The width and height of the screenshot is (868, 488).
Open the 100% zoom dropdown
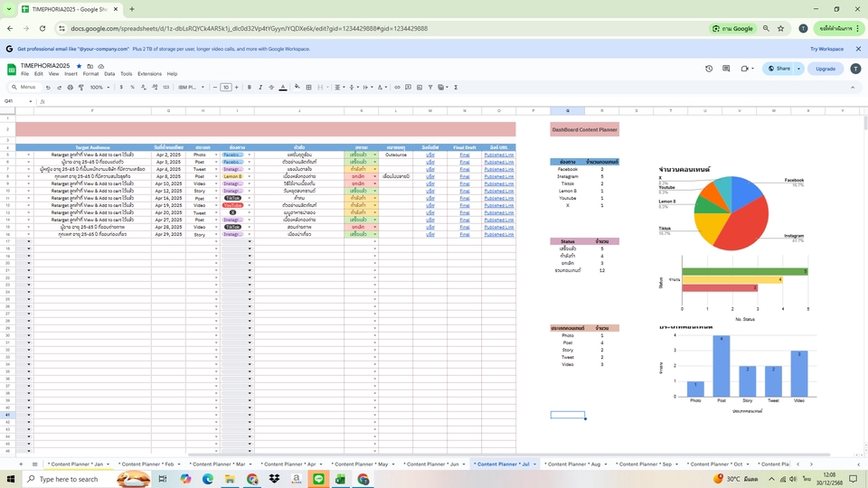[x=99, y=88]
